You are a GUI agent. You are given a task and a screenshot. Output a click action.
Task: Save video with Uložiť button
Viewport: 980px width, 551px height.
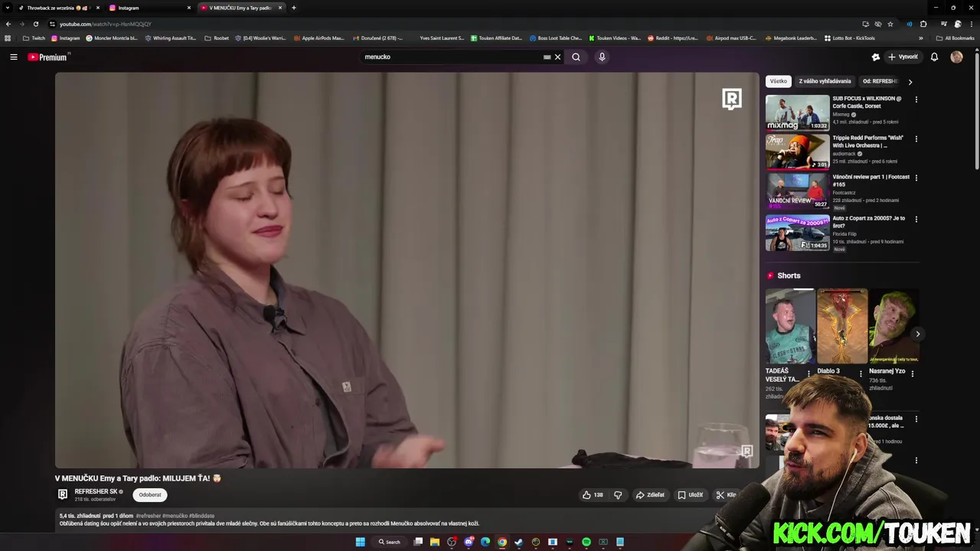coord(691,495)
